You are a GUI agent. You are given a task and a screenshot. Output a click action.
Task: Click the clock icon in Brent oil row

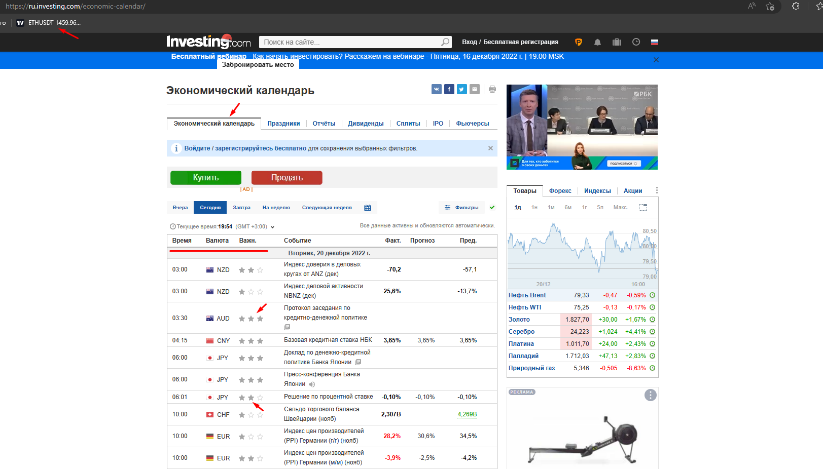coord(652,295)
